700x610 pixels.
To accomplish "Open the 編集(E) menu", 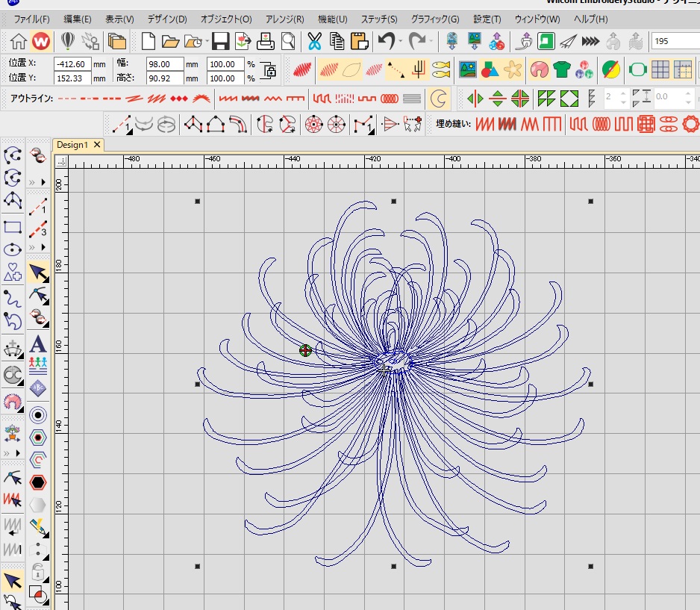I will click(77, 19).
